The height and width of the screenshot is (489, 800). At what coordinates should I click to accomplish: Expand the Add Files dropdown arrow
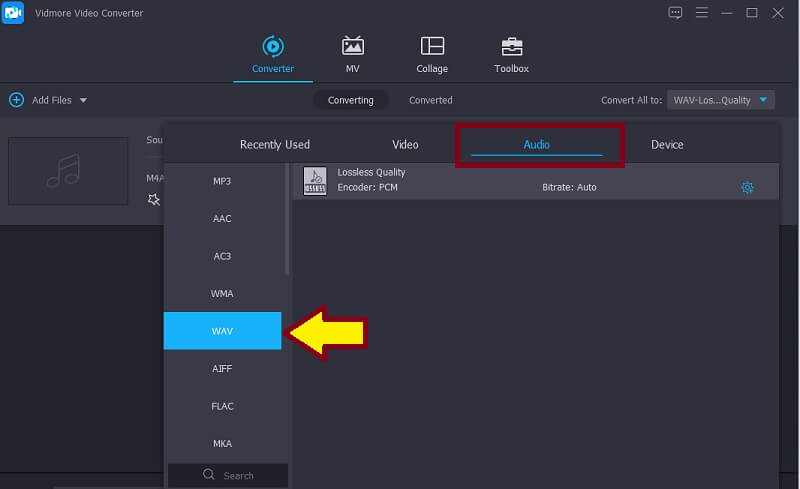coord(83,100)
